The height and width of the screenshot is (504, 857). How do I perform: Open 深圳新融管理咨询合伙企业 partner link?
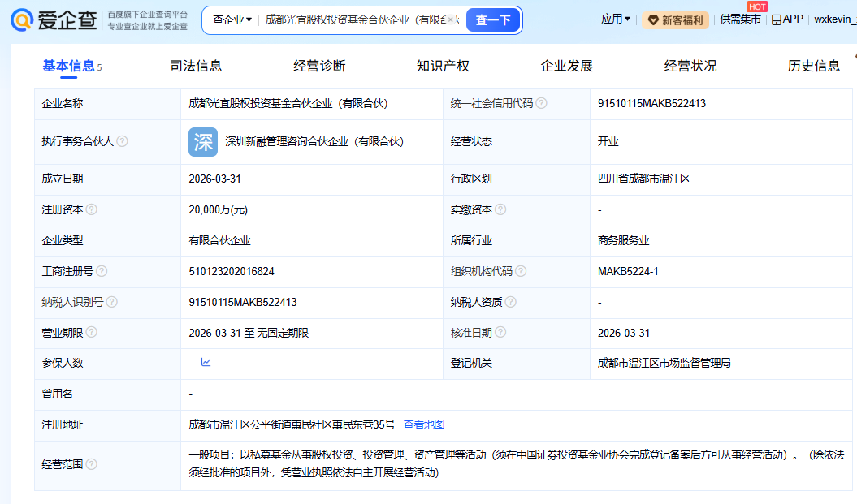[314, 141]
